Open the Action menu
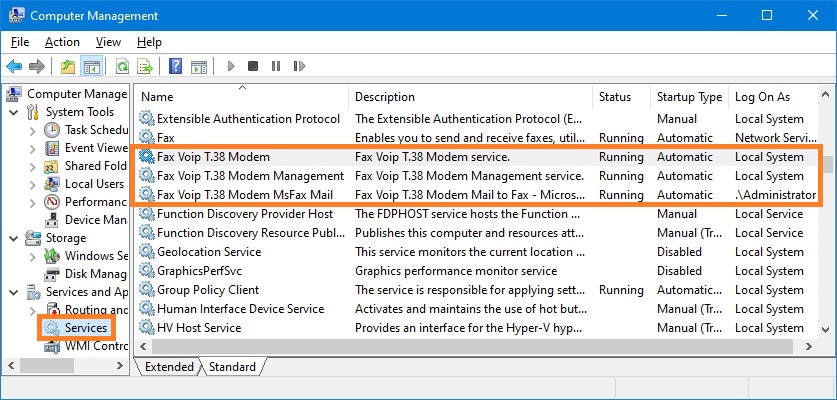Screen dimensions: 837x400 tap(62, 42)
